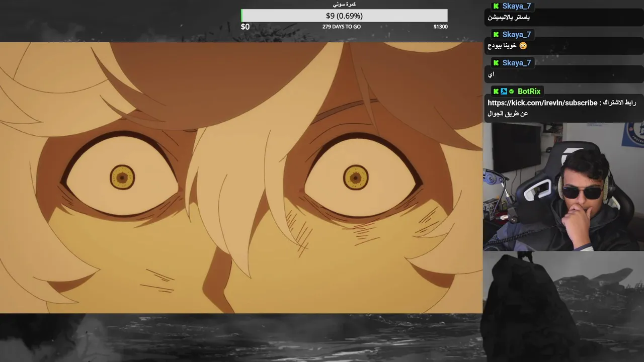Click the green verified checkmark badge by BotRix
Viewport: 644px width, 362px height.
click(x=512, y=92)
